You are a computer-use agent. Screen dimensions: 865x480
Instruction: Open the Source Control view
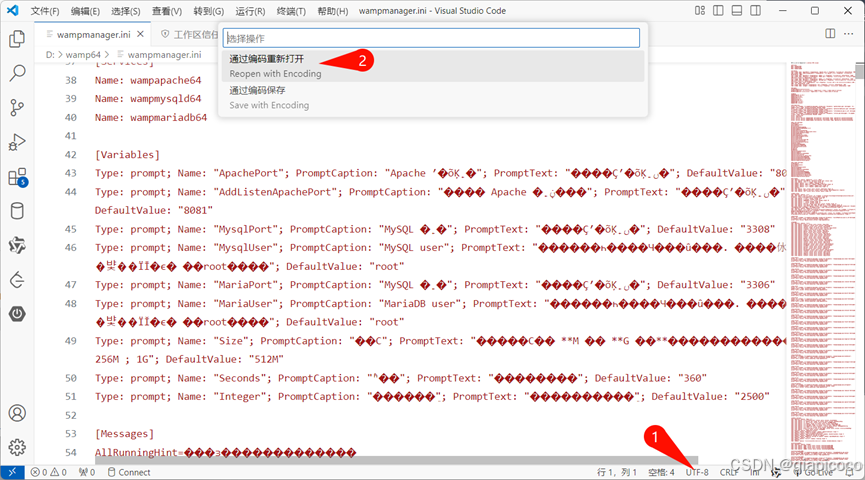(x=17, y=108)
